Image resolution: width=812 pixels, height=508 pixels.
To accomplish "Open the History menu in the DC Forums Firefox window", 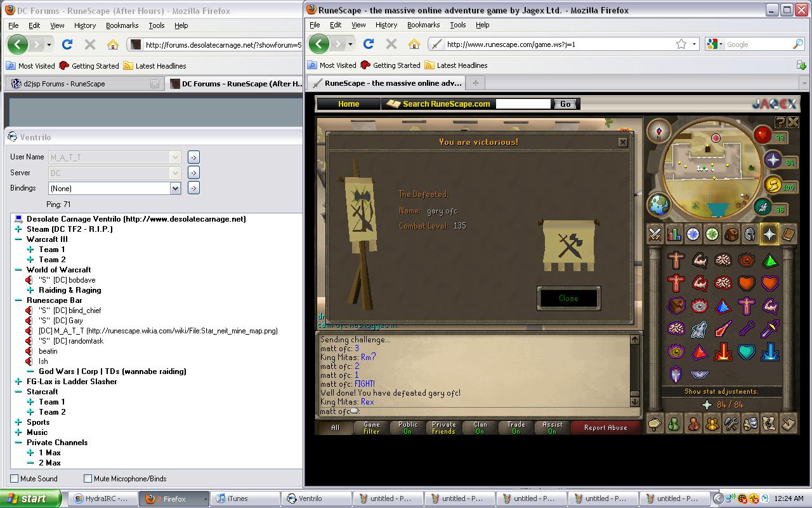I will 84,25.
